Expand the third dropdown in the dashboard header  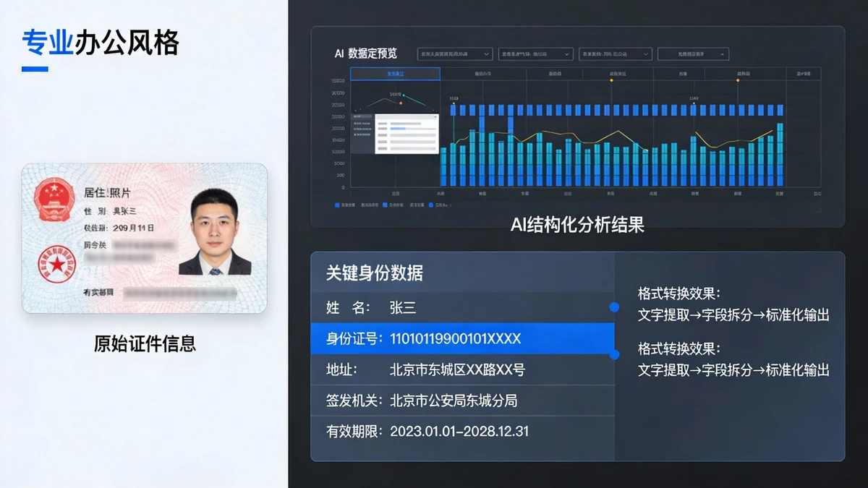(615, 54)
